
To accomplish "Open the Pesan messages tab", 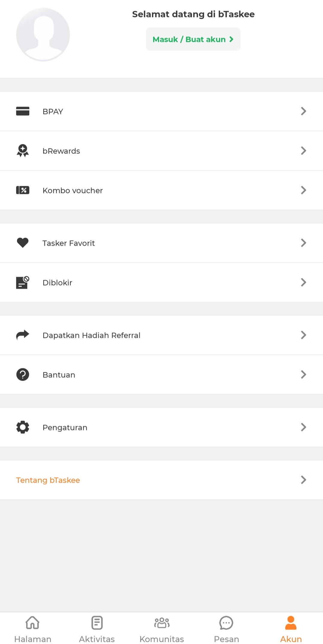I will pos(226,628).
